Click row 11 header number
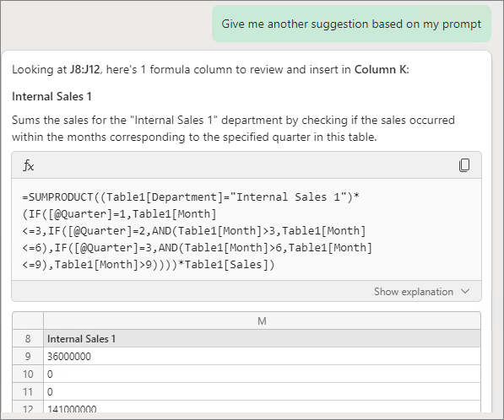 [x=28, y=391]
